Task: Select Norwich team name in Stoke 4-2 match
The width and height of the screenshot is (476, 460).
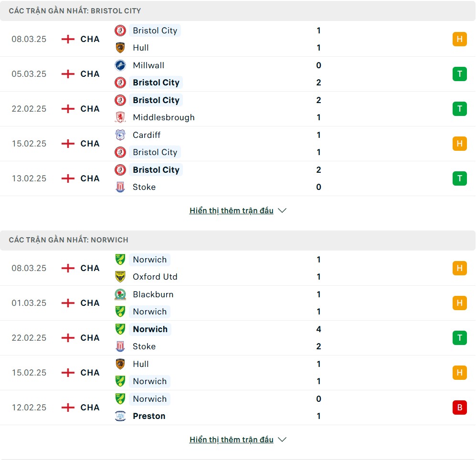Action: [150, 329]
